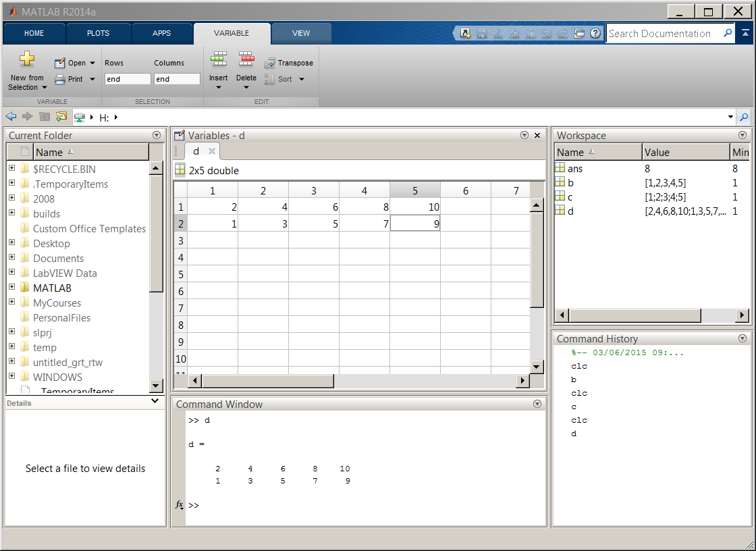This screenshot has height=551, width=756.
Task: Open the Current Folder panel actions menu
Action: coord(156,135)
